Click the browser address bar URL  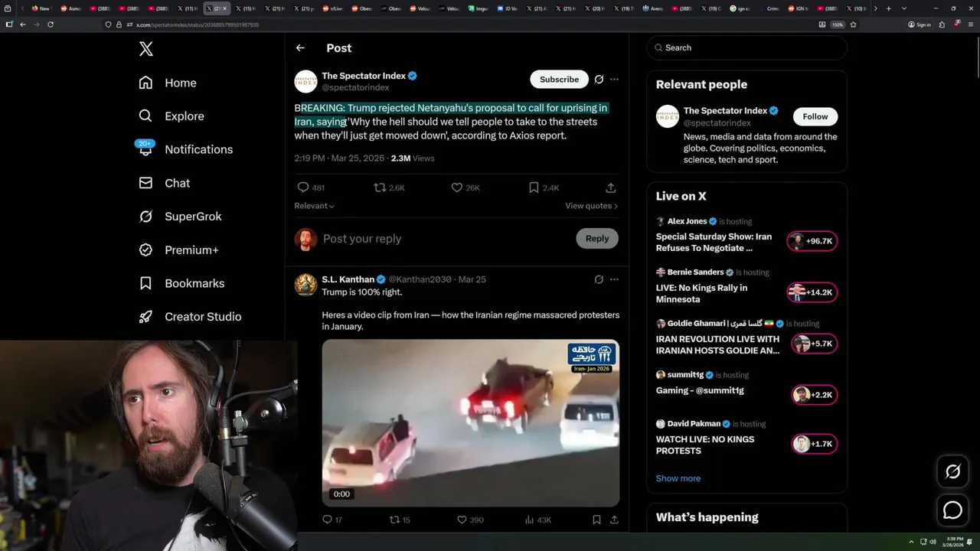(198, 24)
